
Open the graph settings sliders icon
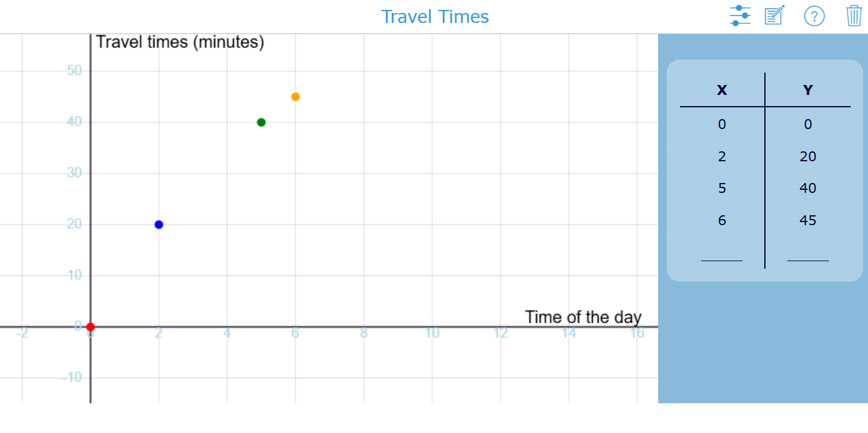pos(739,16)
